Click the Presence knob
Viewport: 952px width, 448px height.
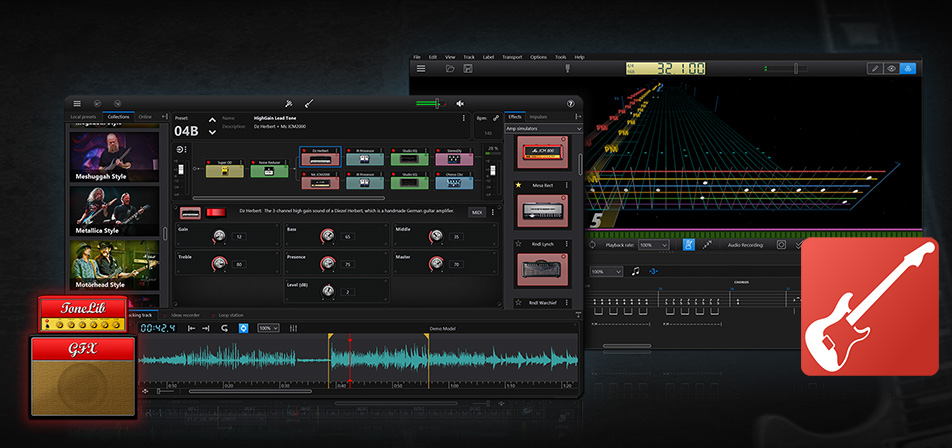[328, 263]
